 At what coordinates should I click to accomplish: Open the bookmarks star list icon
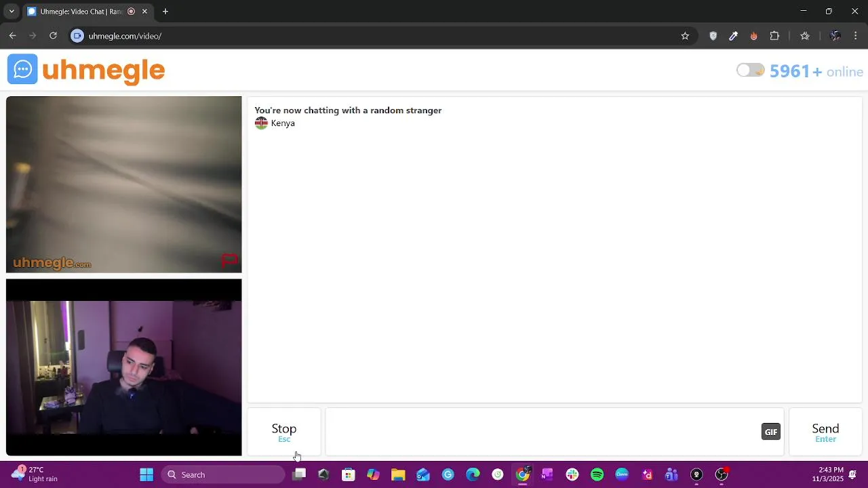pos(805,36)
